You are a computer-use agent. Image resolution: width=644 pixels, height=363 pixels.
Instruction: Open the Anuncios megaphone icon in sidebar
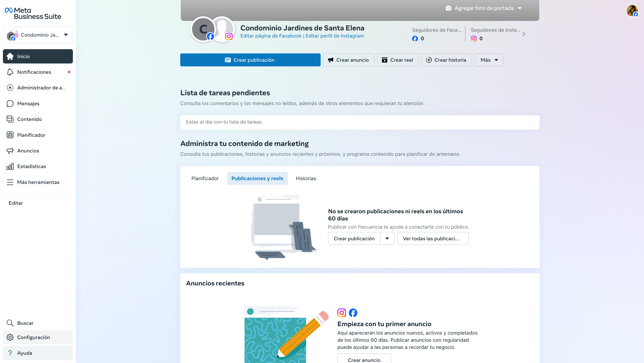(x=10, y=151)
